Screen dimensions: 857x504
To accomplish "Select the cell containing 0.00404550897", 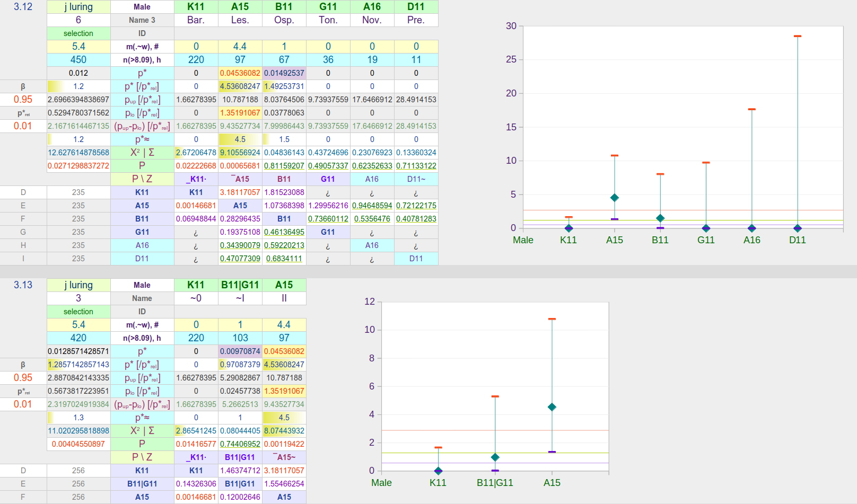I will click(78, 444).
